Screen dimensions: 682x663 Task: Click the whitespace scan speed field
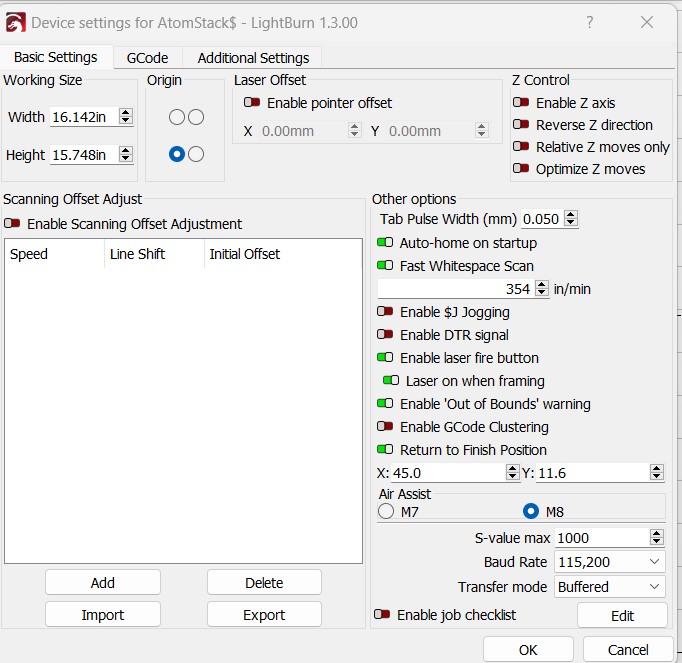pos(456,289)
